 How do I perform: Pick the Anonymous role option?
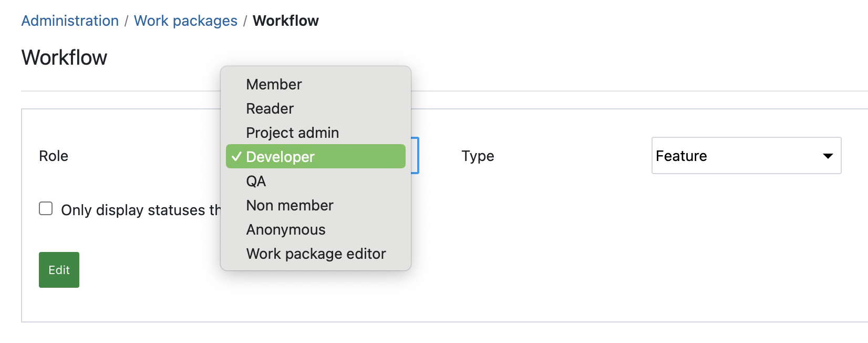click(x=286, y=229)
